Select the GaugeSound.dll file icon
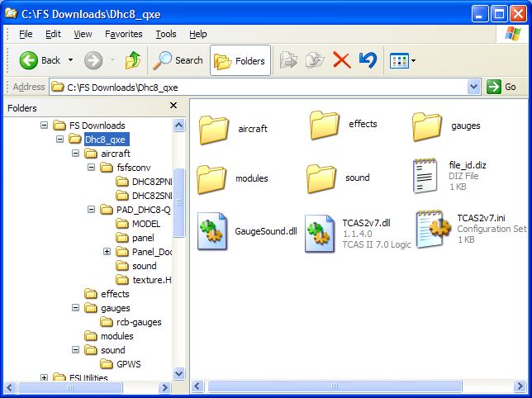The width and height of the screenshot is (532, 398). click(x=212, y=230)
